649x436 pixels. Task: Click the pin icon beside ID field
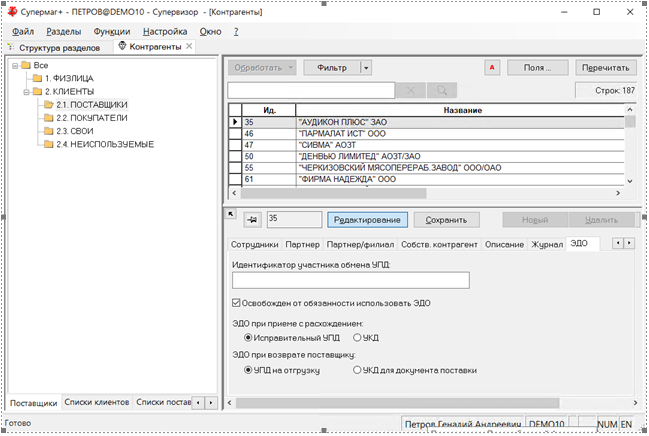tap(251, 219)
